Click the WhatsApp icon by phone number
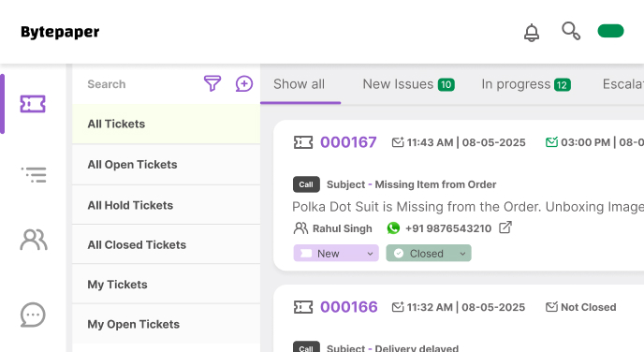 tap(393, 228)
